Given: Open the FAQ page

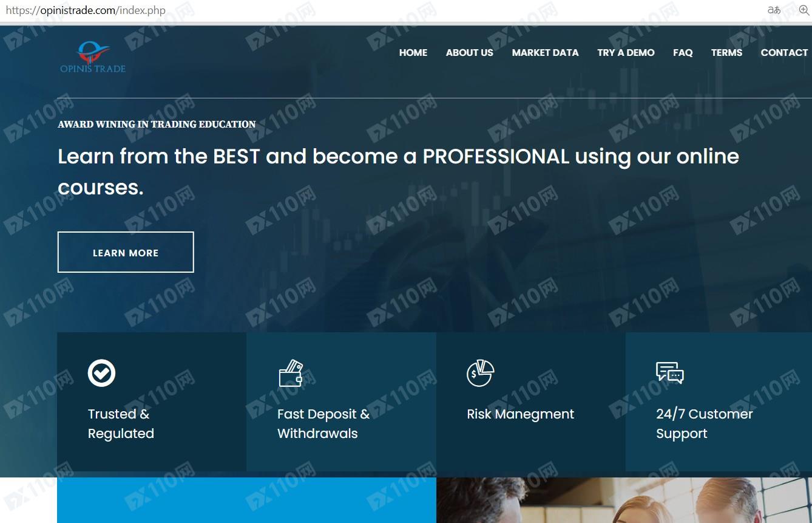Looking at the screenshot, I should click(683, 53).
